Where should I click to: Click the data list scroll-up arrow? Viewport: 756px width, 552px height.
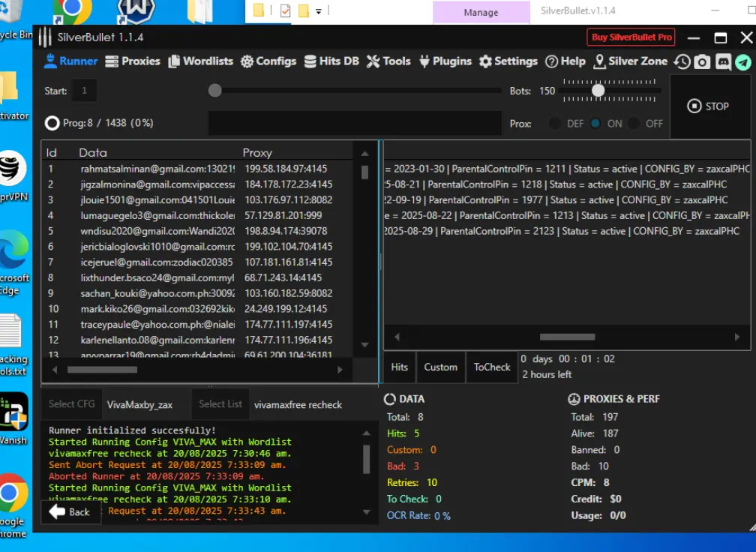tap(365, 154)
